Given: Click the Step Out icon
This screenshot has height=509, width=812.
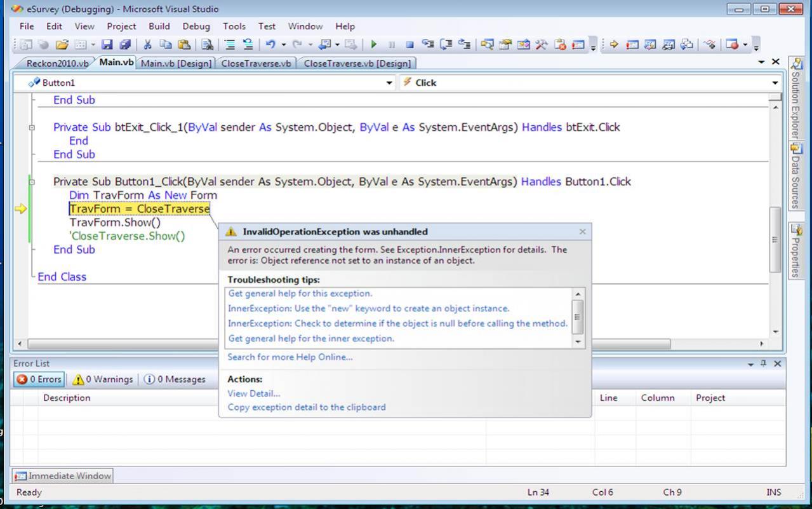Looking at the screenshot, I should click(465, 44).
